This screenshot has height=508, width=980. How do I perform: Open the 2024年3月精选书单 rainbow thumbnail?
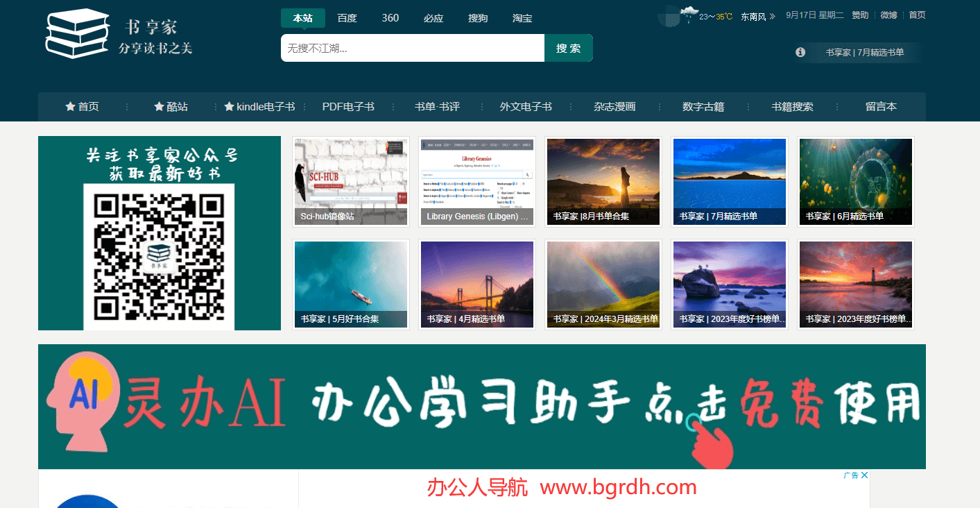(x=603, y=285)
